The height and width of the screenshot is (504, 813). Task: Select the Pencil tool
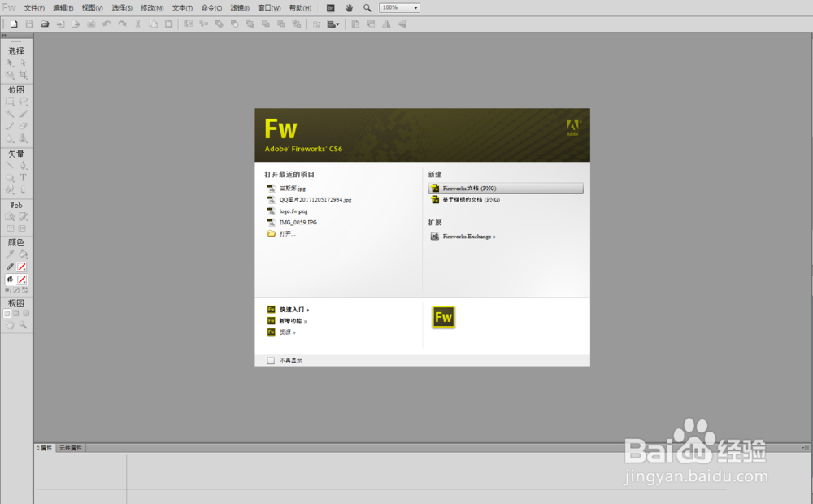[x=10, y=126]
